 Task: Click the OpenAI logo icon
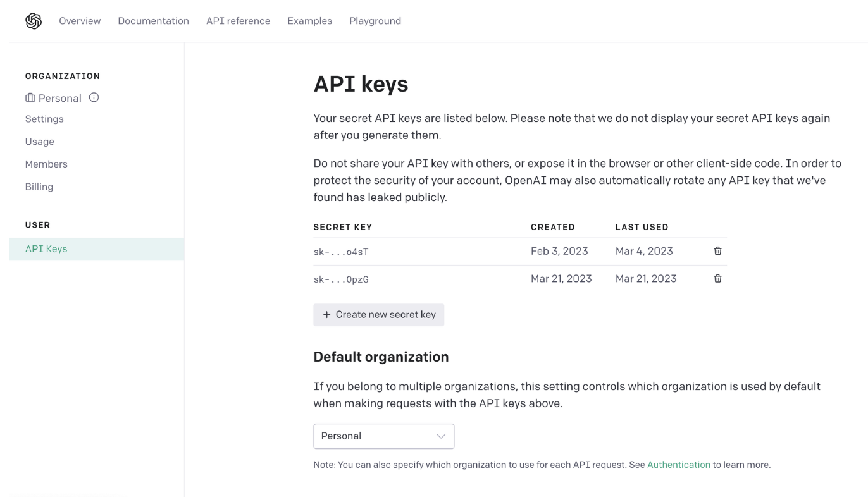tap(34, 21)
